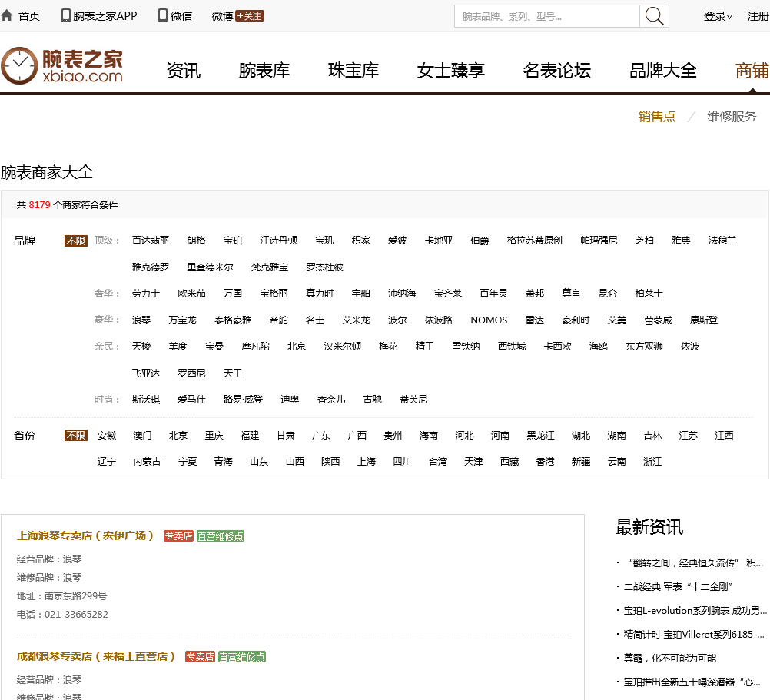
Task: Filter by brand 飞亚达
Action: [x=146, y=373]
